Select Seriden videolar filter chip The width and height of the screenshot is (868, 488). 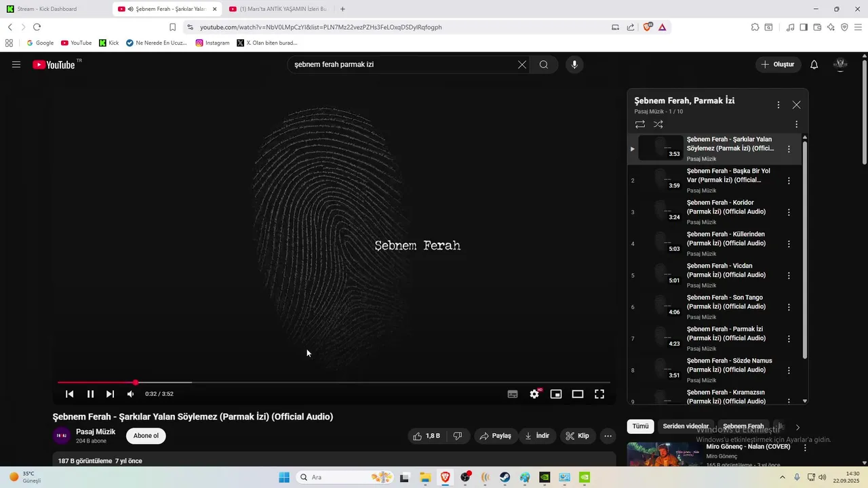click(x=686, y=426)
